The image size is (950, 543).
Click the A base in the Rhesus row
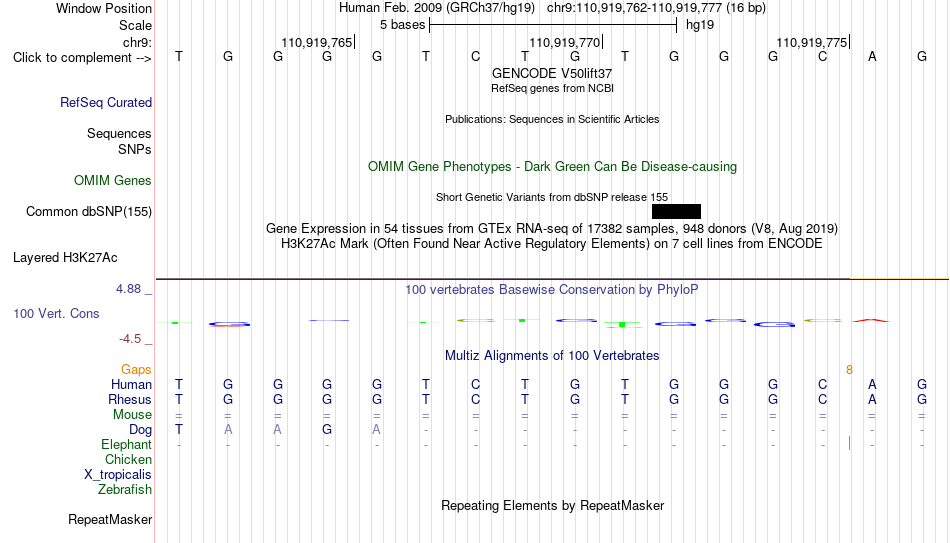coord(872,399)
